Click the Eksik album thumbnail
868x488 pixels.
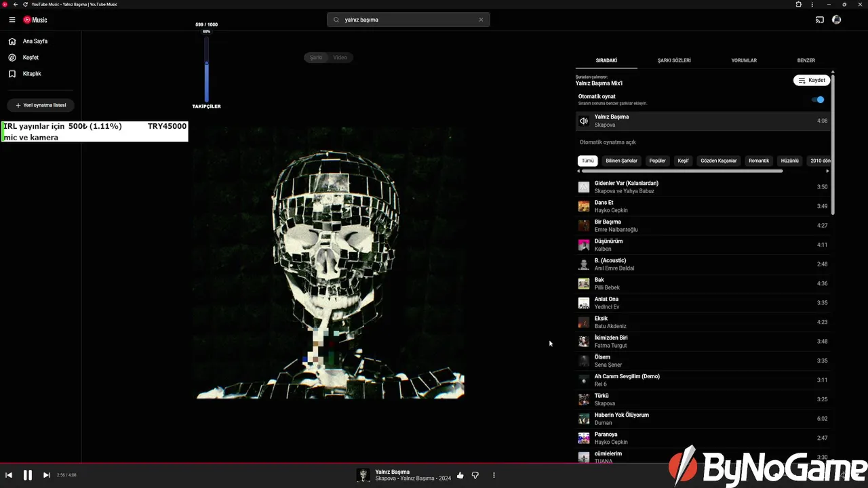(584, 322)
